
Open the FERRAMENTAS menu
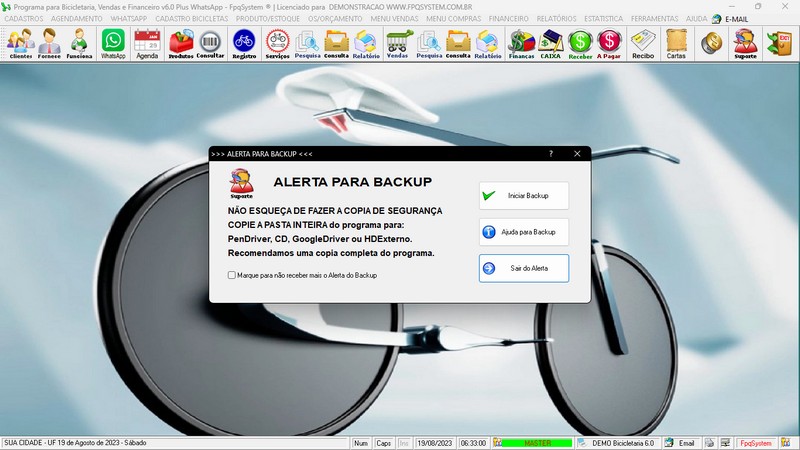tap(655, 19)
